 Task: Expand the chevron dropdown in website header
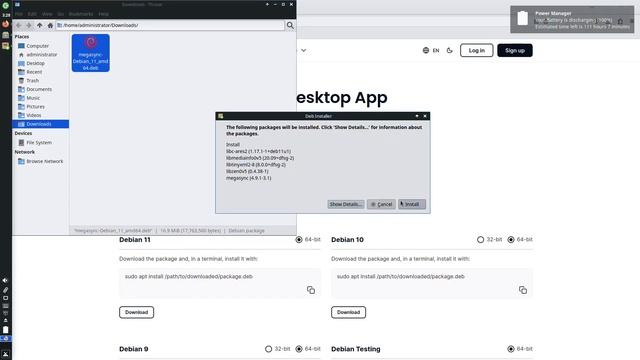pyautogui.click(x=304, y=50)
